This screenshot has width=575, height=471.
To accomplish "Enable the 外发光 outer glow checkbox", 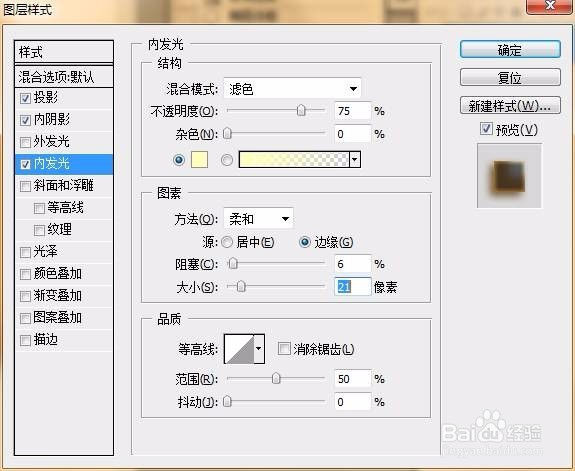I will tap(25, 142).
